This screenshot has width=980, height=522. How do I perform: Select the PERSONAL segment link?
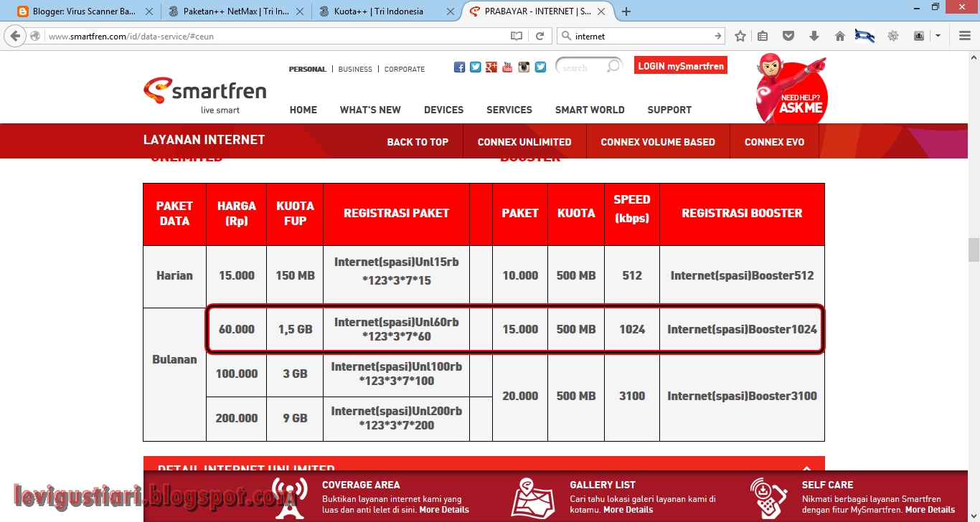pos(308,70)
